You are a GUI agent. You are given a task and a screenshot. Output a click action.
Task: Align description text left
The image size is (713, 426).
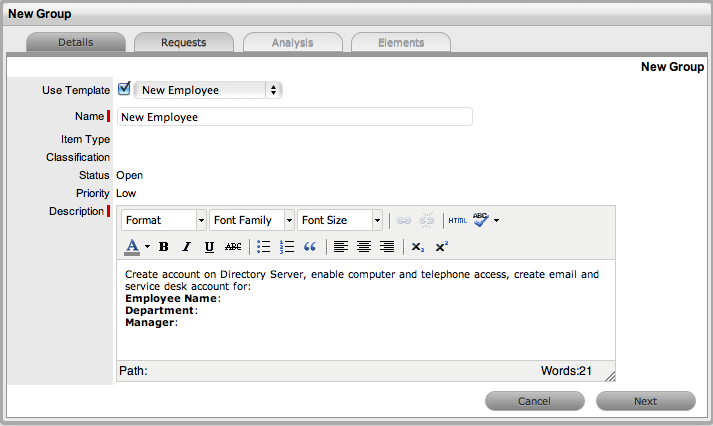pyautogui.click(x=341, y=247)
